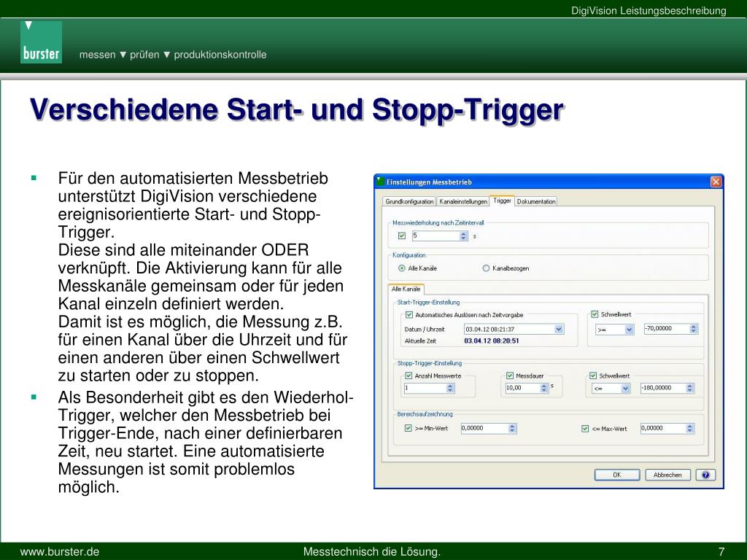Click the help question mark button
Image resolution: width=747 pixels, height=560 pixels.
[705, 475]
